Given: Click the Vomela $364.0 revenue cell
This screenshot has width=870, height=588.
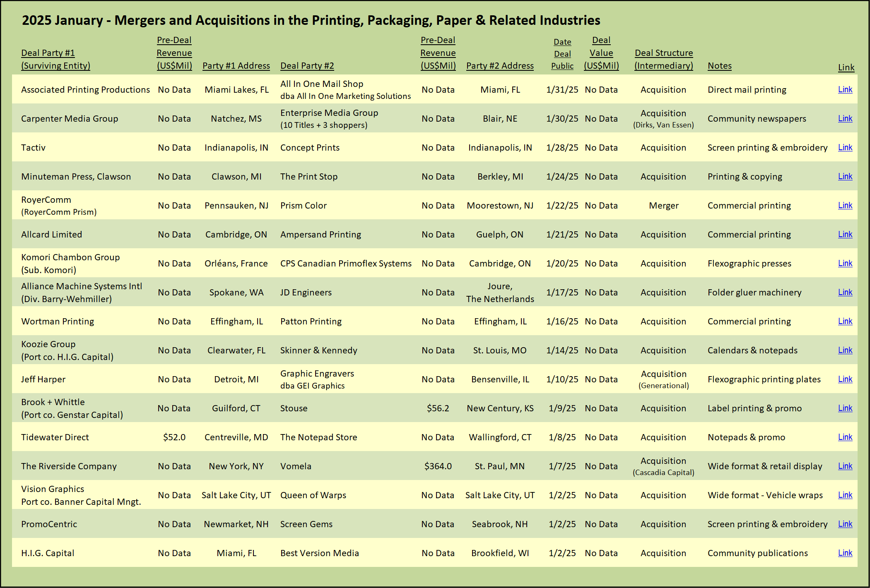Looking at the screenshot, I should (438, 466).
